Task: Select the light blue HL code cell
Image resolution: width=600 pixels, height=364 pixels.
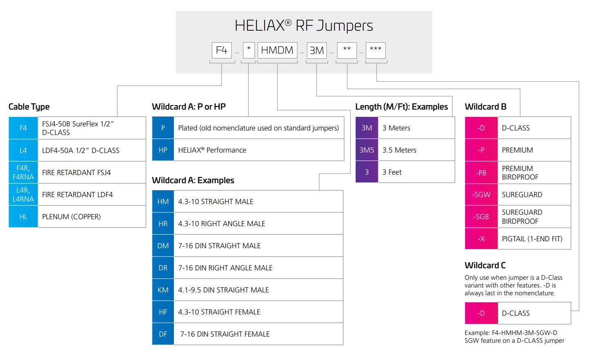Action: [23, 217]
